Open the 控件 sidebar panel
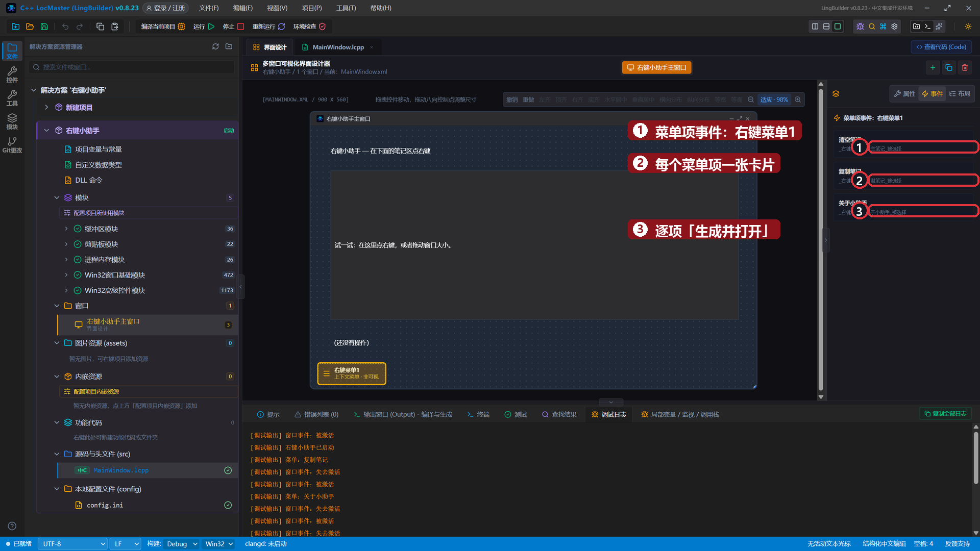The image size is (980, 551). click(x=12, y=74)
